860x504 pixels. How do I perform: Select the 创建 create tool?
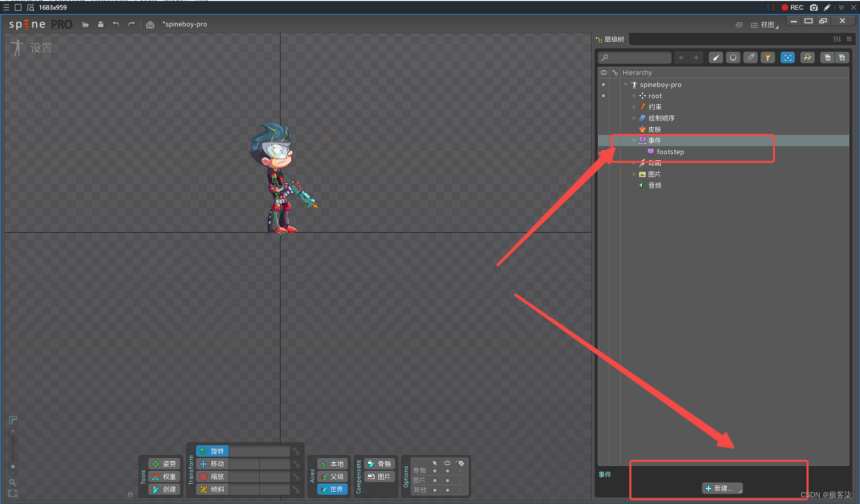(164, 490)
